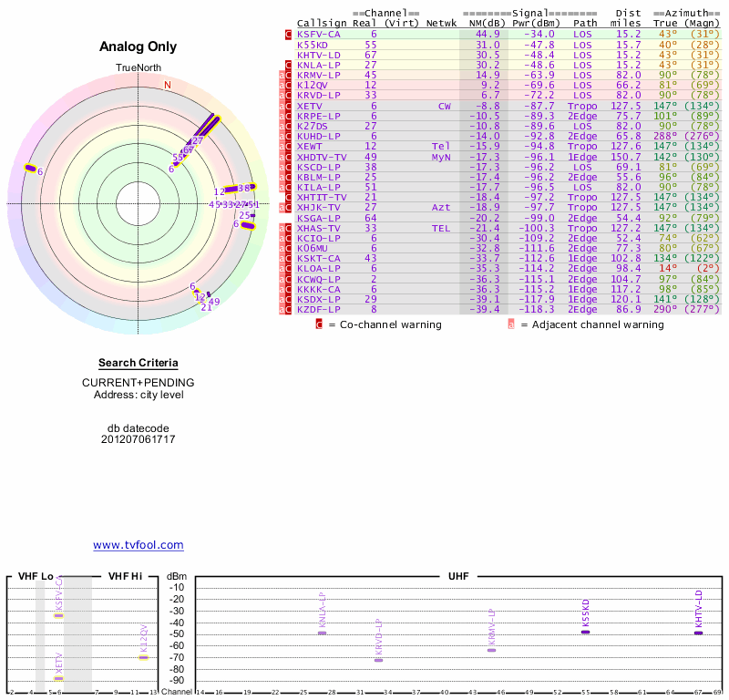
Task: Click the co-channel warning badge beside KNLA-LP
Action: (x=288, y=65)
